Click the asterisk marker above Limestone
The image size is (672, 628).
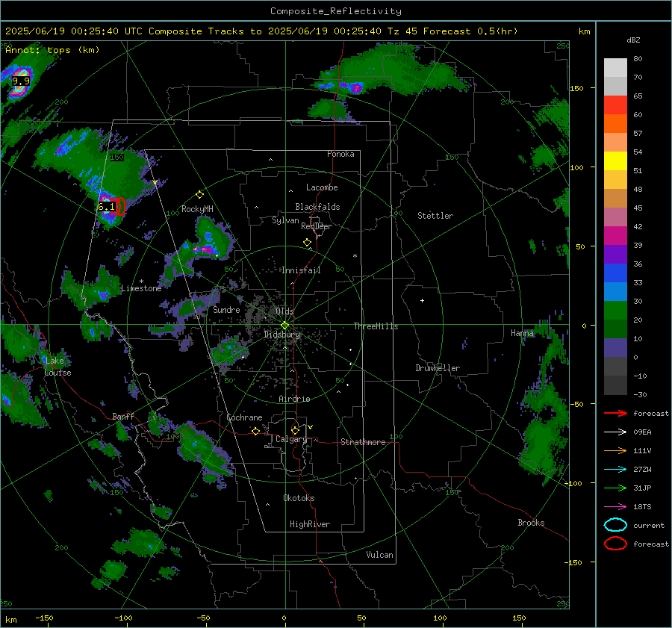click(141, 282)
